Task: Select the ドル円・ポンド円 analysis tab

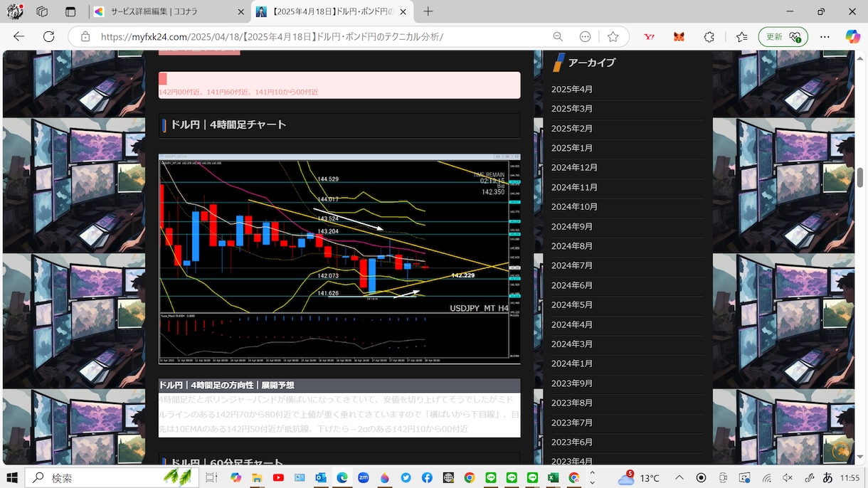Action: [x=332, y=11]
